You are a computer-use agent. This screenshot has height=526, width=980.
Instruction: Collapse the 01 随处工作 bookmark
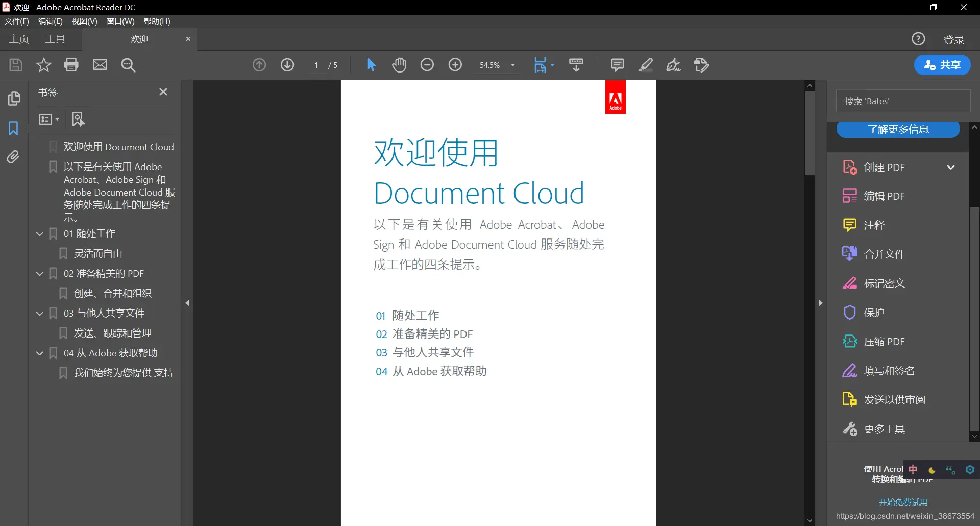(40, 233)
